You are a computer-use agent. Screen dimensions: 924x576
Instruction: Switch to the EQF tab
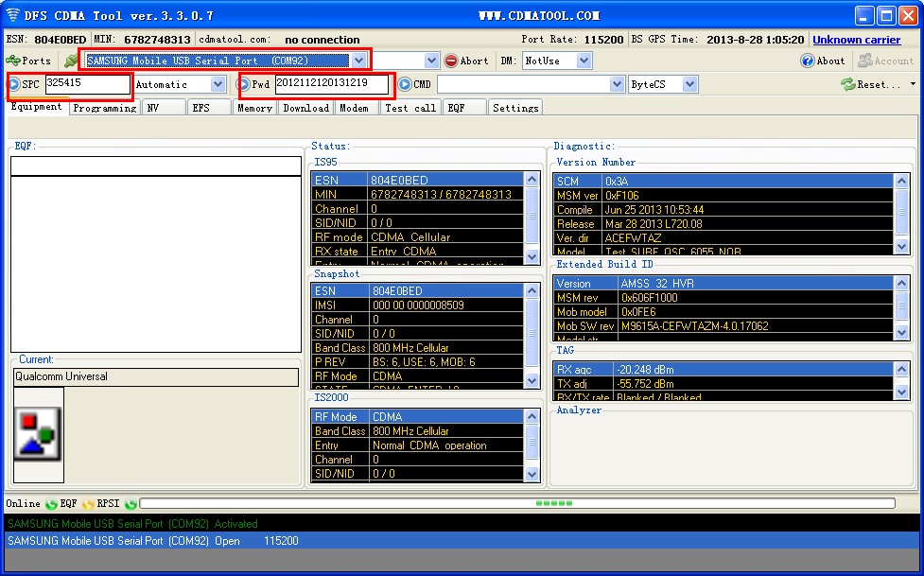[x=464, y=108]
